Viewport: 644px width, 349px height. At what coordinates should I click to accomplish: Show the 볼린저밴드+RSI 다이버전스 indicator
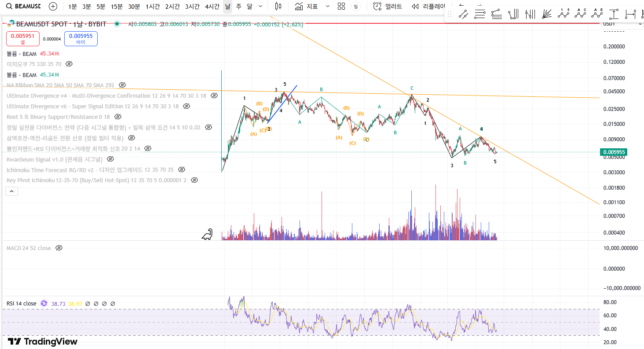[x=148, y=148]
